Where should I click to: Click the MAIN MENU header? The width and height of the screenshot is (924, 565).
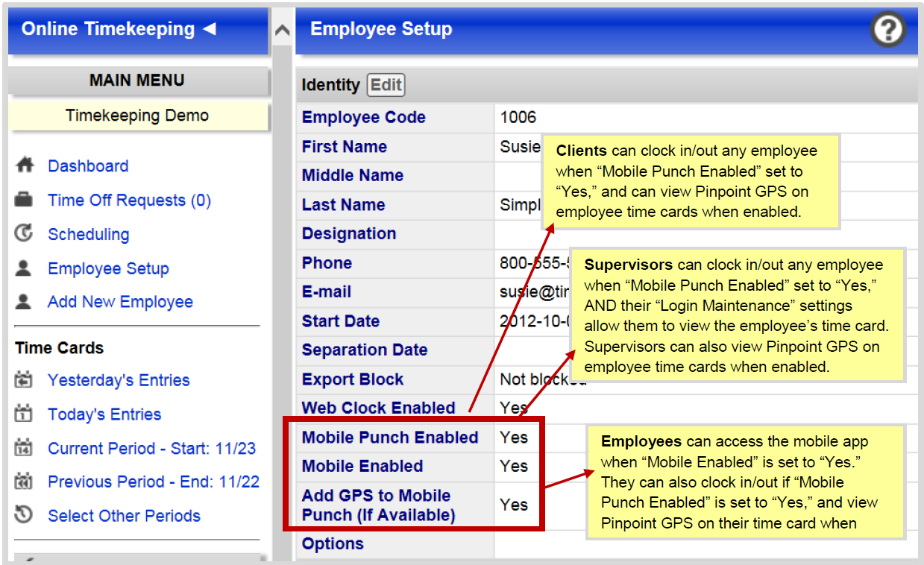click(x=139, y=81)
